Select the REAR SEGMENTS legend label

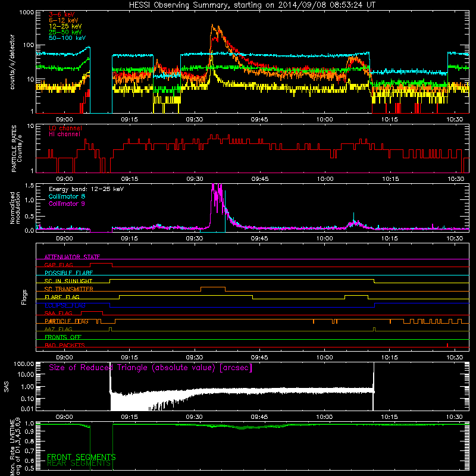point(79,464)
